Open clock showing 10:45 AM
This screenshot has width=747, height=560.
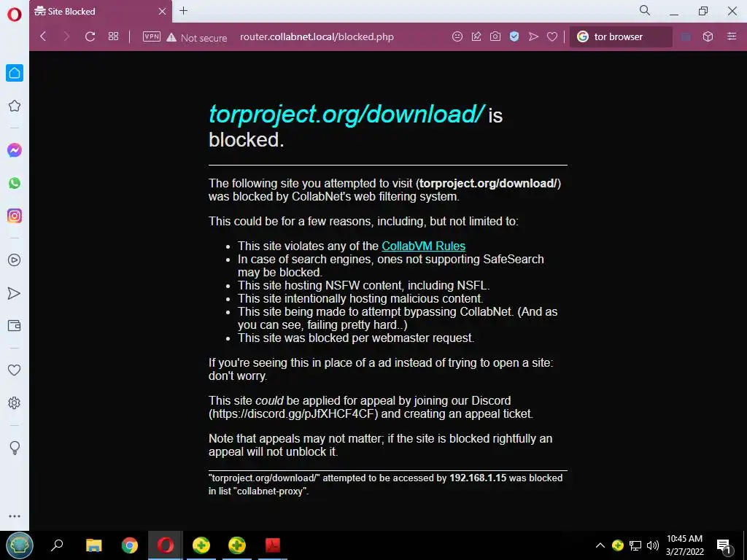tap(684, 545)
